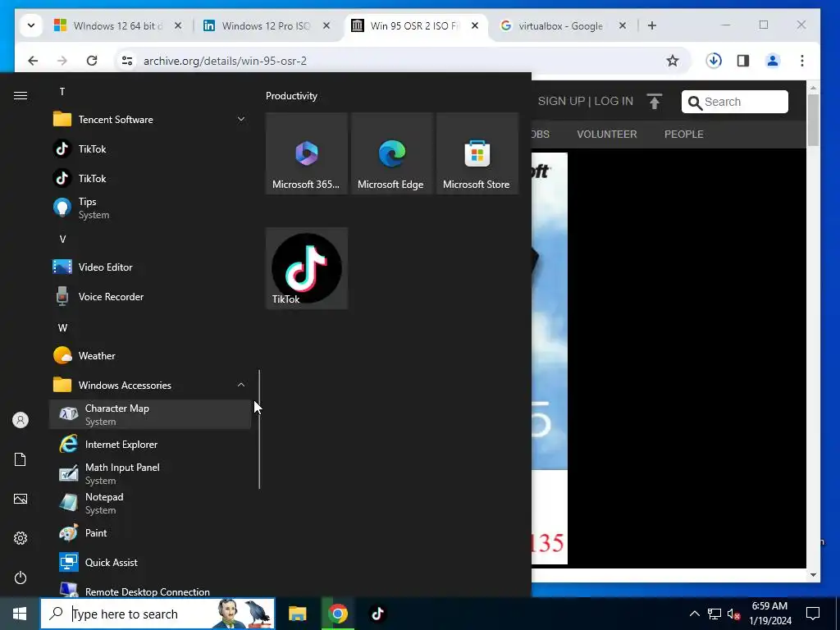
Task: Open Math Input Panel
Action: (x=150, y=473)
